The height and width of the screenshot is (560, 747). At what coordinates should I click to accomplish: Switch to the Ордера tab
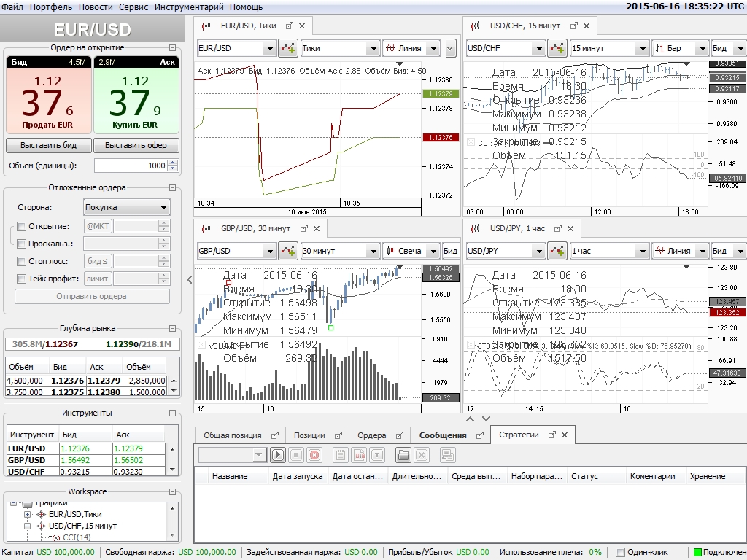[x=371, y=435]
